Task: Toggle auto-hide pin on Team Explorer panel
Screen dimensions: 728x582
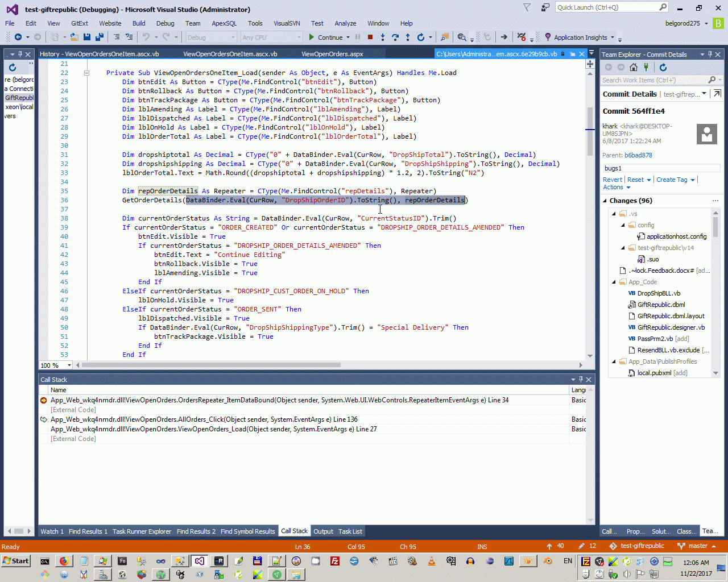Action: point(710,55)
